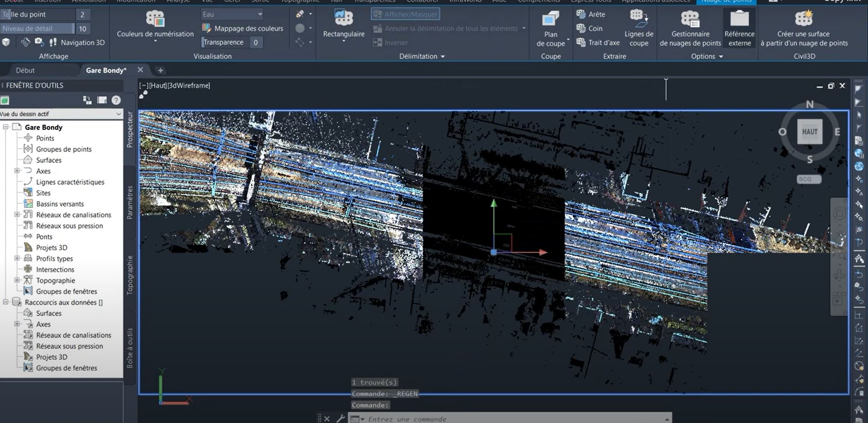
Task: Open Prospecteur side tab
Action: click(x=130, y=129)
